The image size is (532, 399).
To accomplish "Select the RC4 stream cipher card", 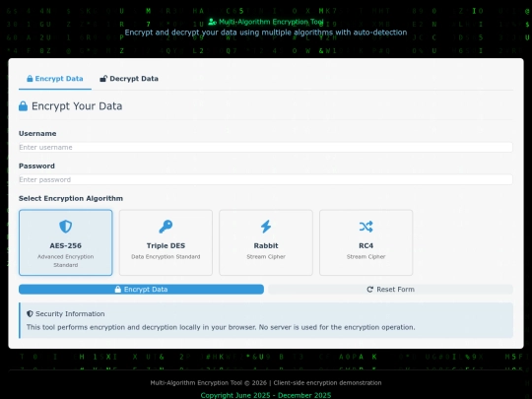I will [x=366, y=242].
